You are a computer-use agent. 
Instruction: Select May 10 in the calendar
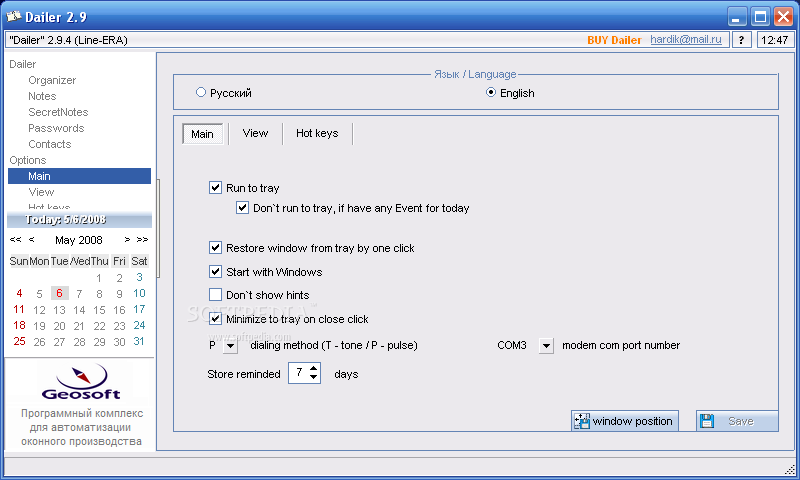139,293
